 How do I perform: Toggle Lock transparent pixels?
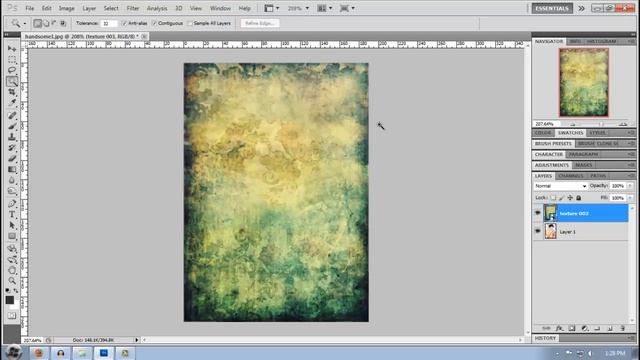[553, 198]
